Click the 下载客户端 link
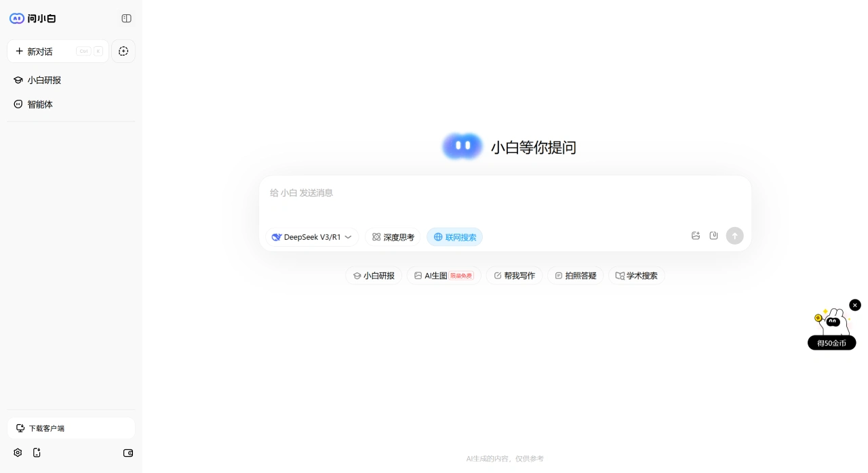This screenshot has height=473, width=868. click(x=46, y=428)
